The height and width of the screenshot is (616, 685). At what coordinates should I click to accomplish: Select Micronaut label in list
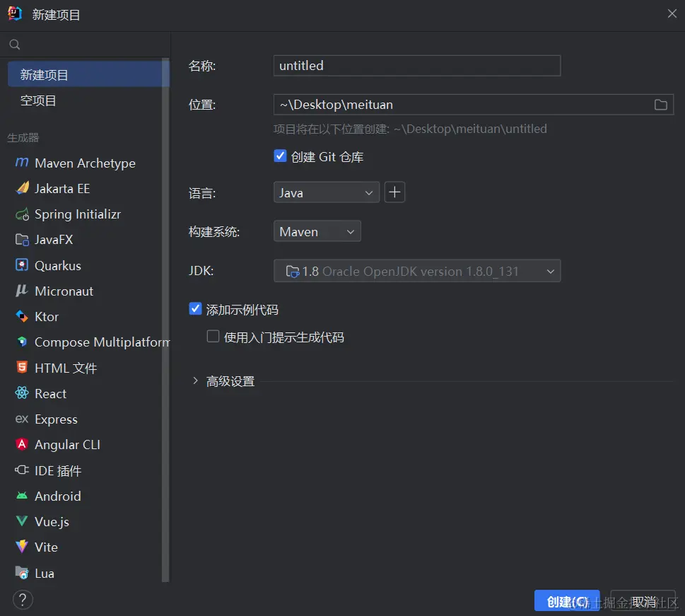click(64, 291)
